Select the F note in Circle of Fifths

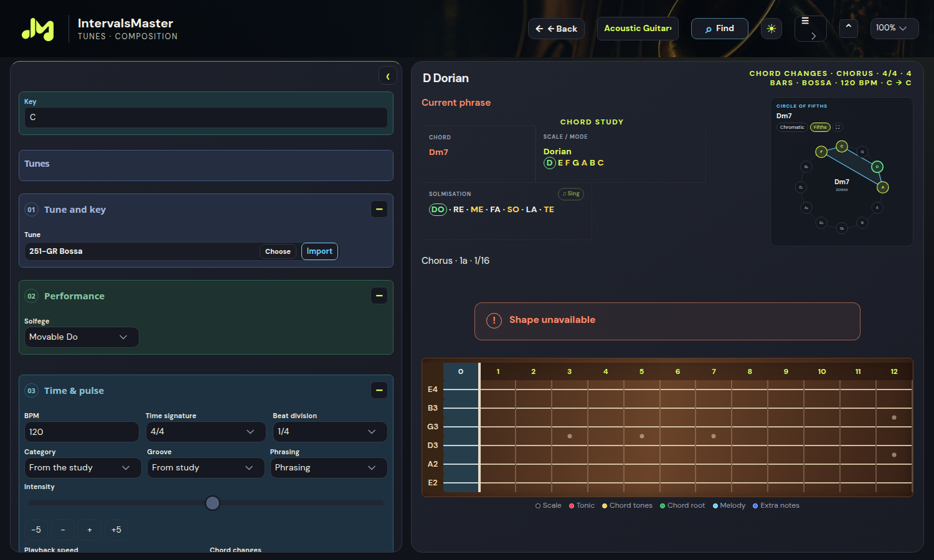(821, 152)
